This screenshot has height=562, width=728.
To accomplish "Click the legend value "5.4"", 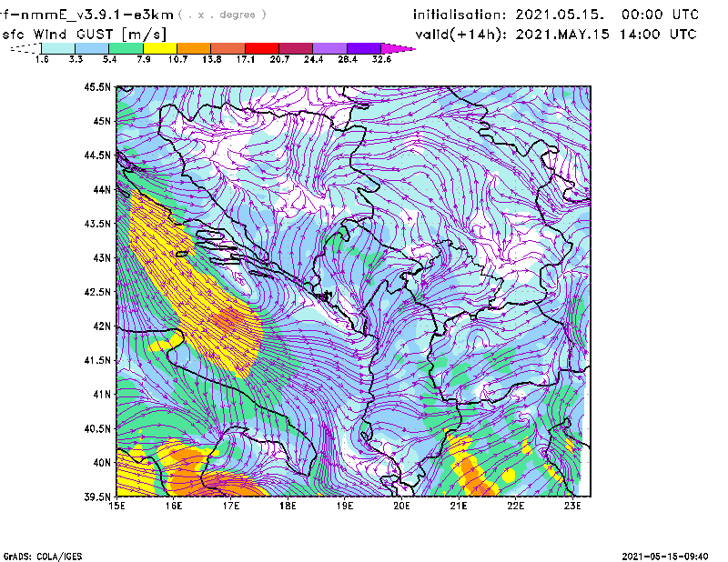I will pyautogui.click(x=110, y=59).
